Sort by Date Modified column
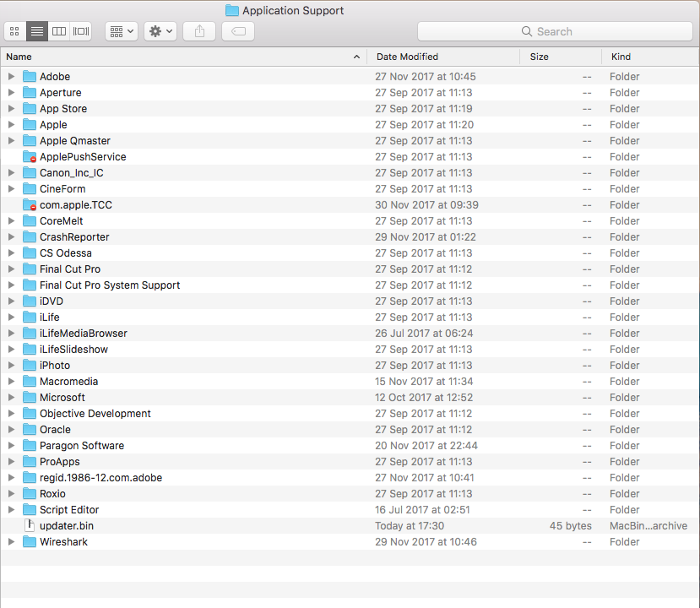700x608 pixels. [443, 57]
